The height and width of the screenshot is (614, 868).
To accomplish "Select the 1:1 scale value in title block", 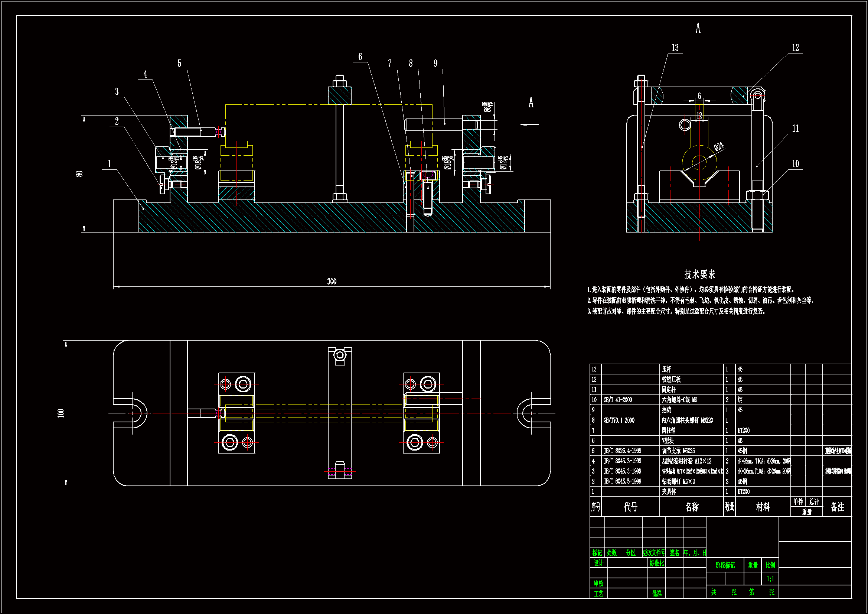I will [770, 579].
